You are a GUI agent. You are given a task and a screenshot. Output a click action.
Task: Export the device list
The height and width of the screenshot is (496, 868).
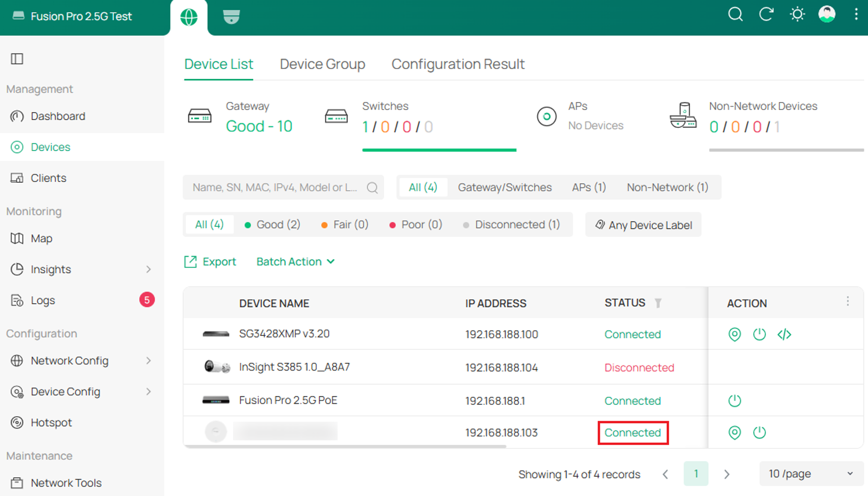210,262
